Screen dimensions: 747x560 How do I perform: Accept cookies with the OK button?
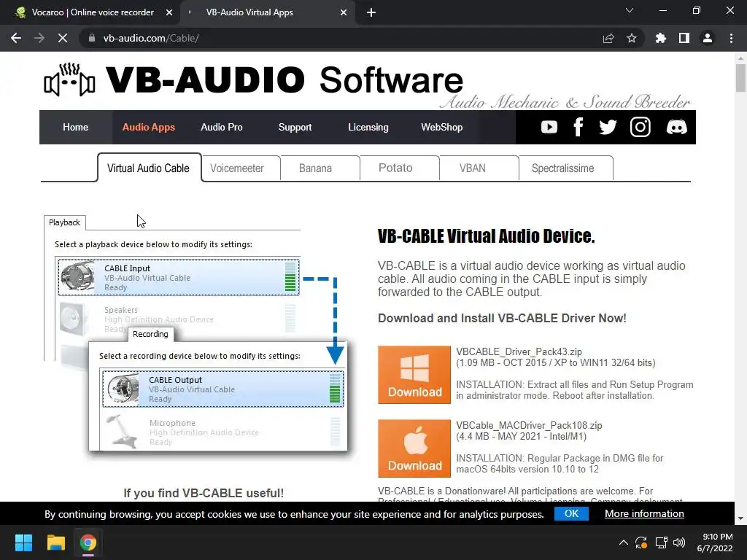(x=571, y=513)
